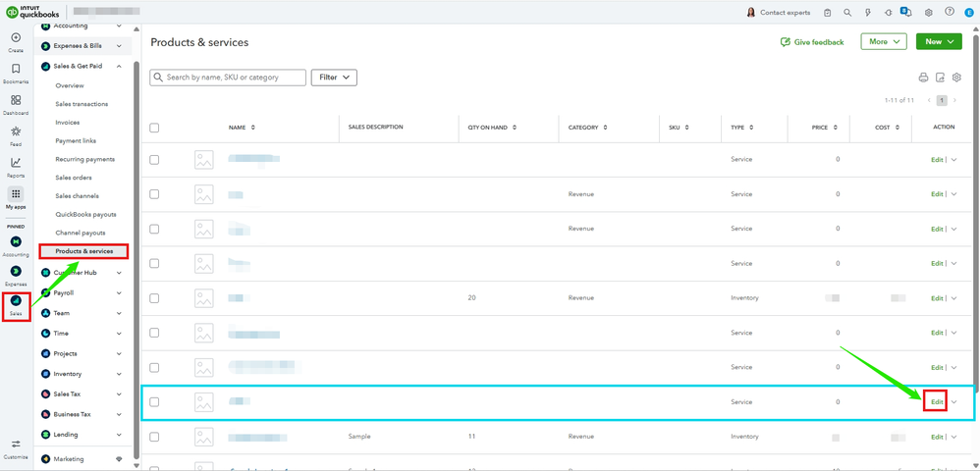Open the Filter dropdown
Image resolution: width=980 pixels, height=471 pixels.
334,78
